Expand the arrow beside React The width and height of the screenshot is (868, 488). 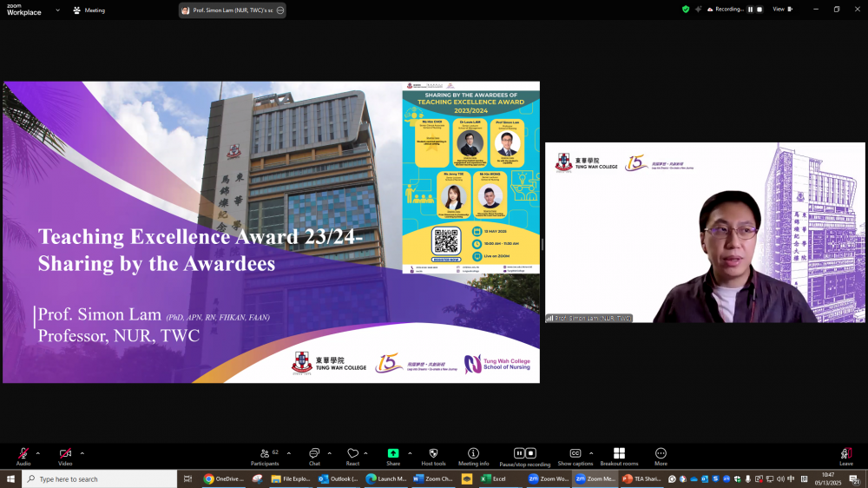366,453
